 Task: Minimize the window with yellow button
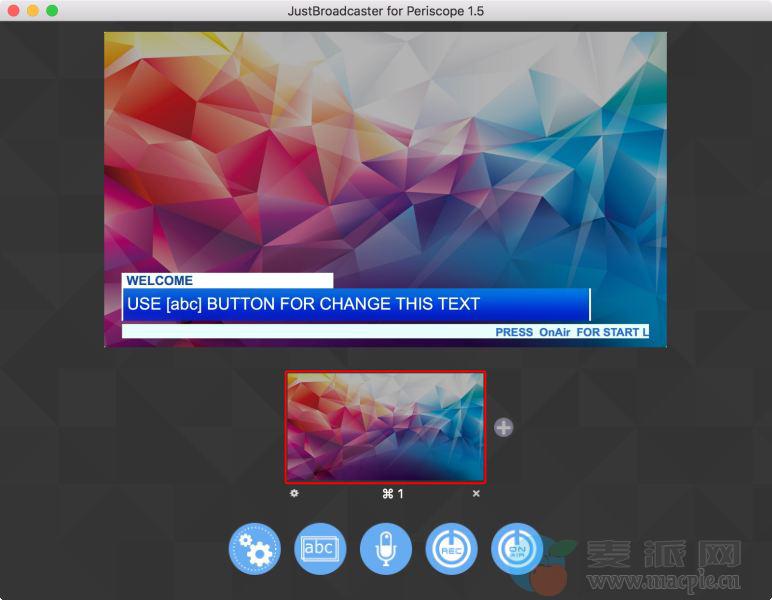[x=33, y=10]
